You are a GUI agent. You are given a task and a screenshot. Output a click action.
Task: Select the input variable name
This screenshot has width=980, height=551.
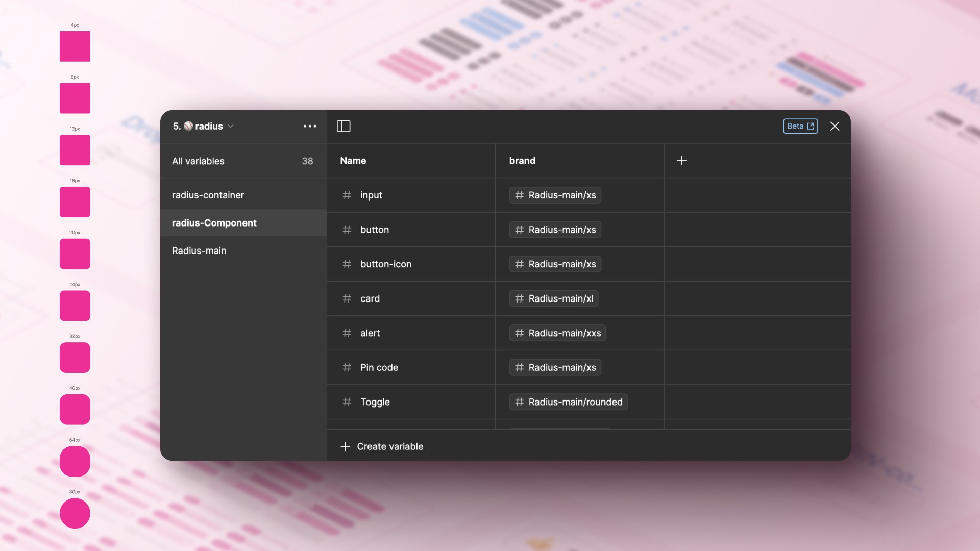[x=371, y=195]
